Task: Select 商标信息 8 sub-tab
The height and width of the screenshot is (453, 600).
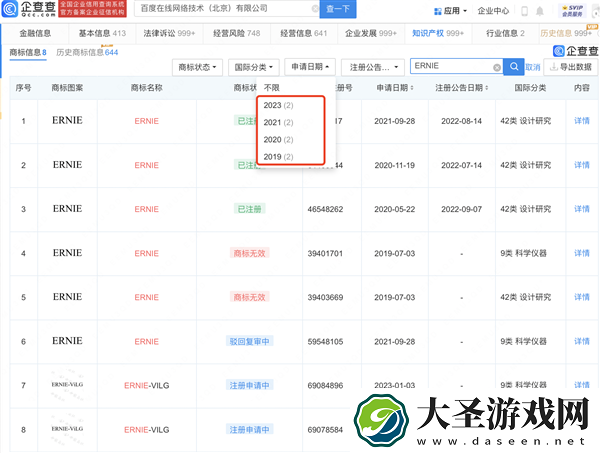Action: tap(28, 52)
